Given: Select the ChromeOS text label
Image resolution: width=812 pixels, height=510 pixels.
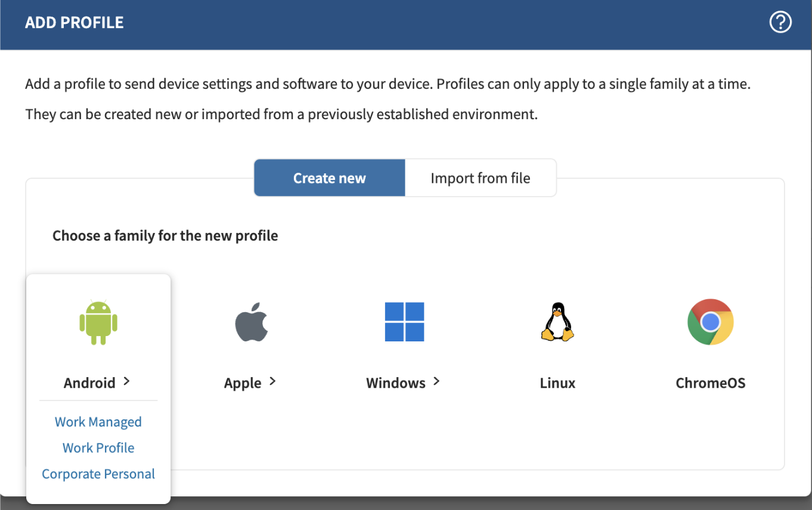Looking at the screenshot, I should (710, 382).
